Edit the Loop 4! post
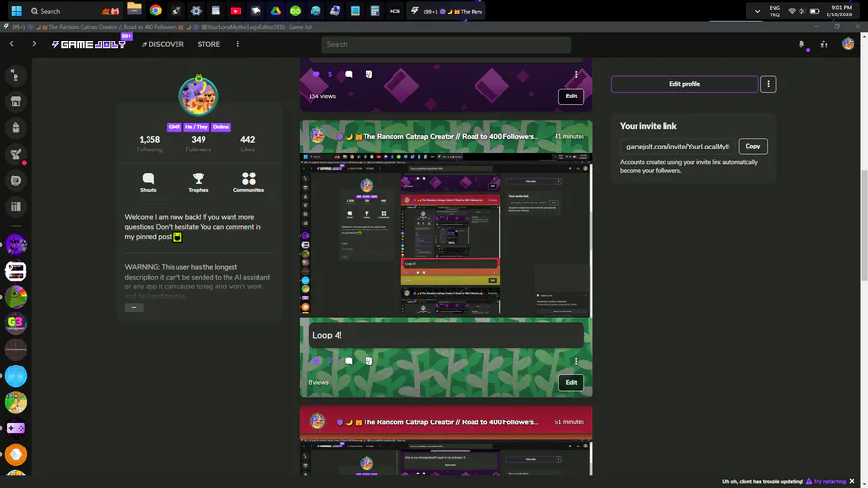The width and height of the screenshot is (868, 488). 571,382
